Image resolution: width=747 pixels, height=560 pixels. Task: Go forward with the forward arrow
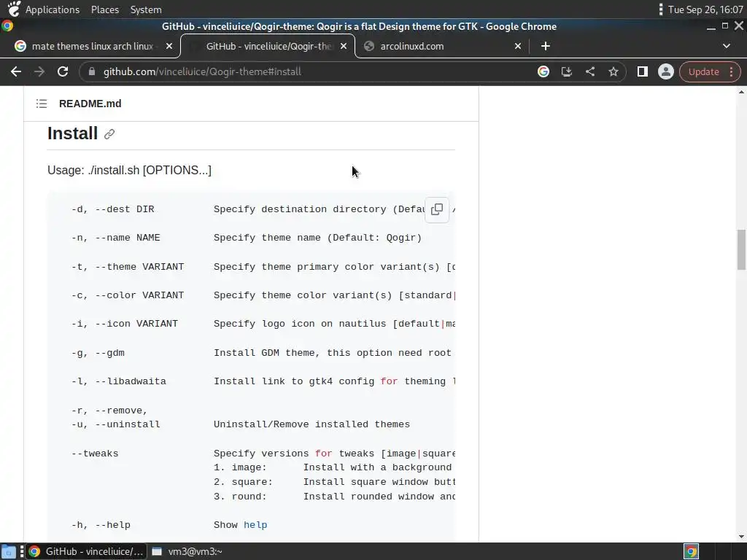39,72
